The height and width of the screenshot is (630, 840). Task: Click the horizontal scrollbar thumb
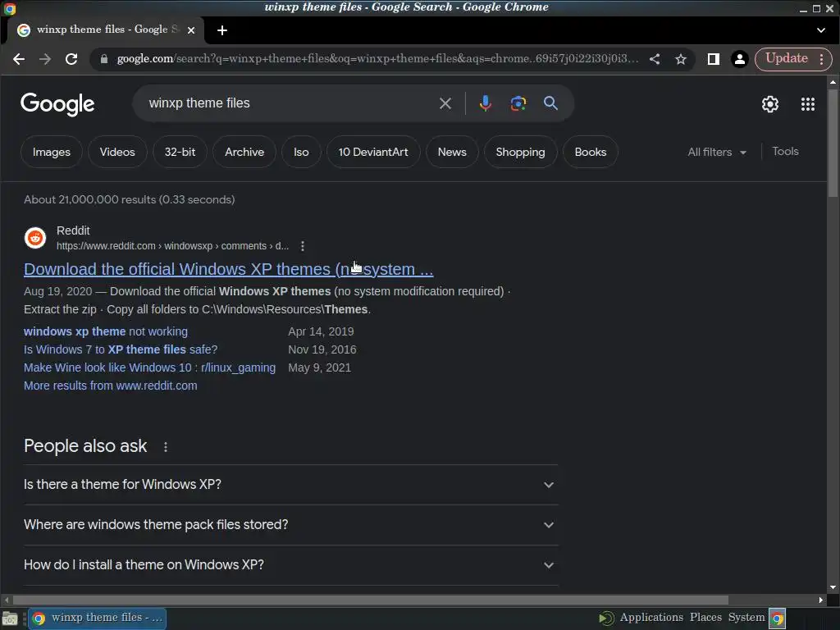tap(370, 600)
